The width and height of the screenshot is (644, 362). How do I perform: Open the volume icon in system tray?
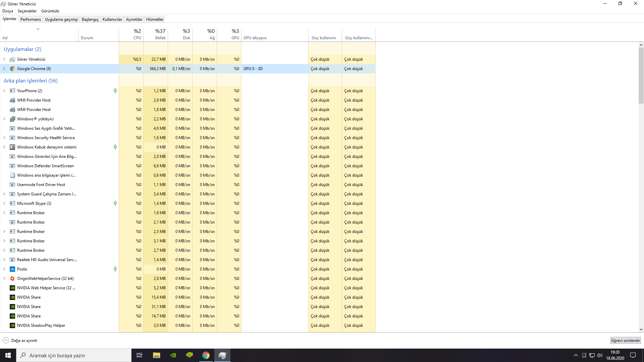[600, 355]
